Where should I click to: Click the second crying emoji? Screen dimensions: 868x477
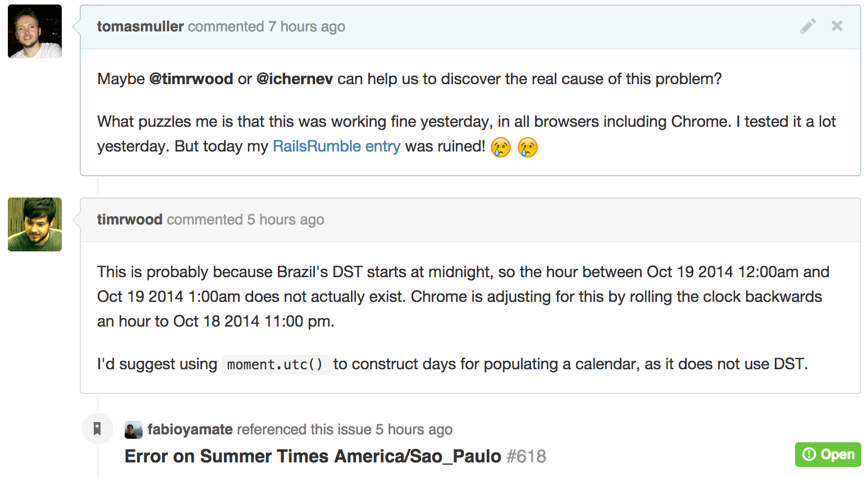click(528, 147)
